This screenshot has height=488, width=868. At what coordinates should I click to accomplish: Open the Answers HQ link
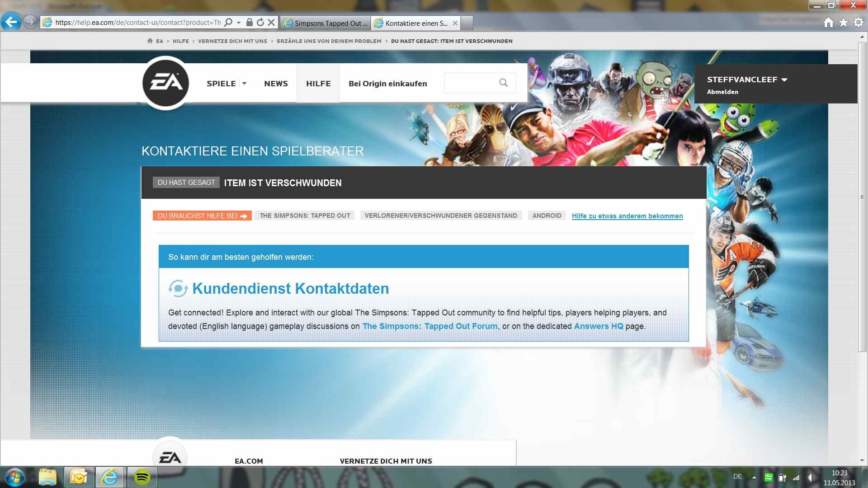(x=599, y=326)
